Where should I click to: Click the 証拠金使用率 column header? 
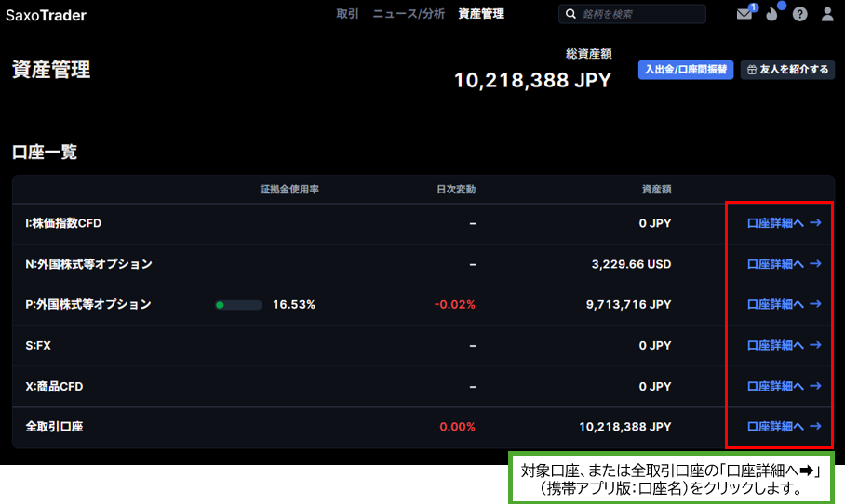[289, 189]
